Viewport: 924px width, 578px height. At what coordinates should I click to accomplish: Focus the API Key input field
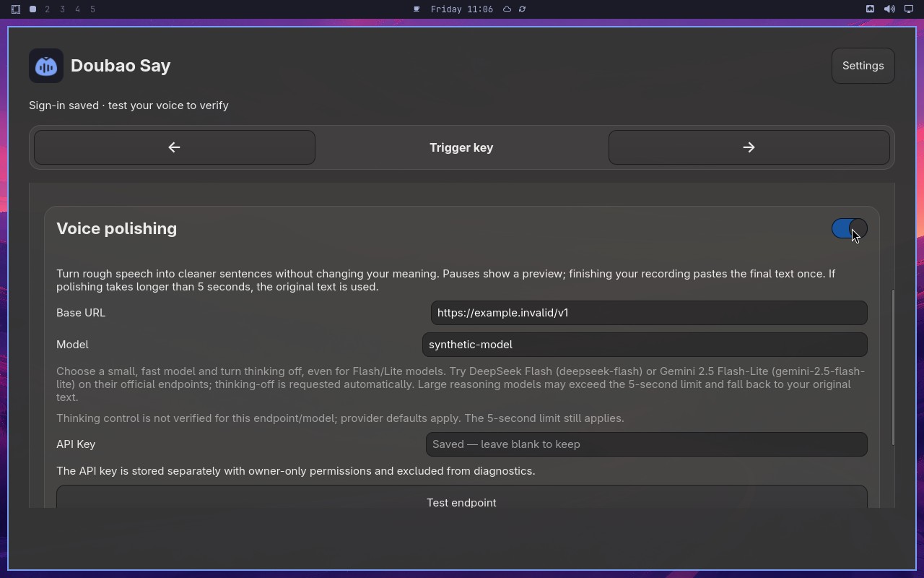(646, 444)
